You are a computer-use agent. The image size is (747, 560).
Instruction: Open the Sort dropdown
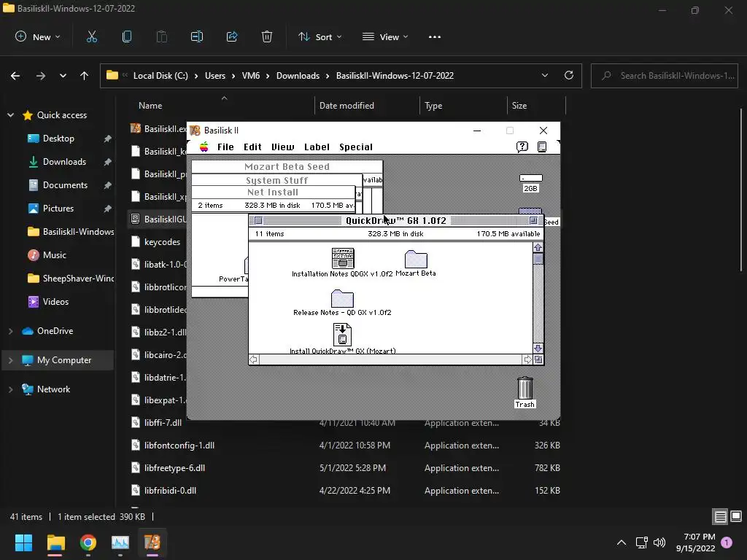point(320,36)
